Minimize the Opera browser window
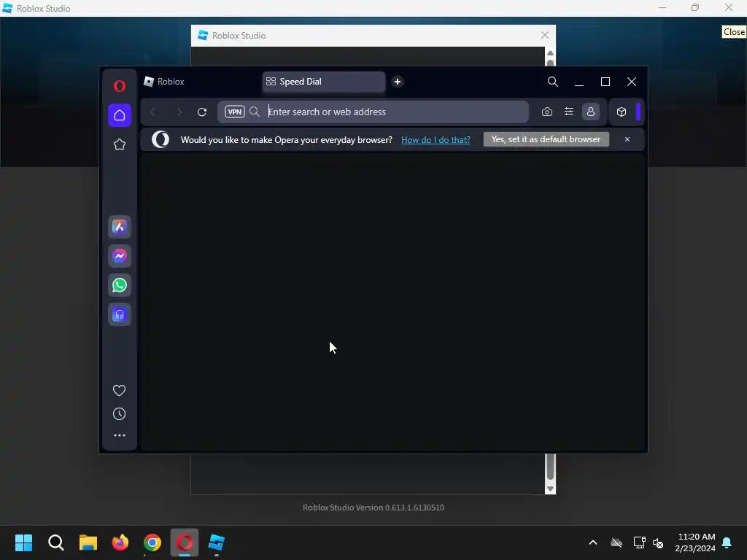The image size is (747, 560). point(578,82)
